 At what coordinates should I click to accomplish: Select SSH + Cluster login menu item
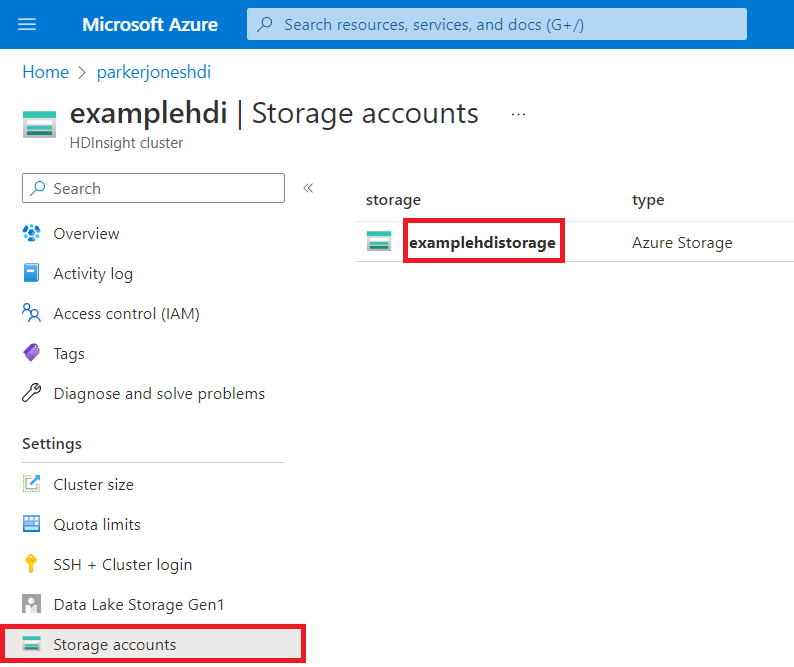(x=122, y=564)
